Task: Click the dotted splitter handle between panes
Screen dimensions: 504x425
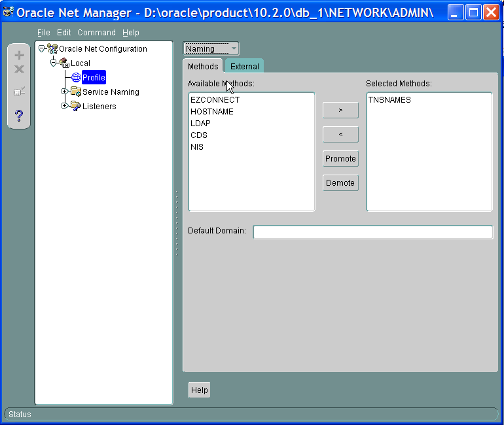Action: pos(177,223)
